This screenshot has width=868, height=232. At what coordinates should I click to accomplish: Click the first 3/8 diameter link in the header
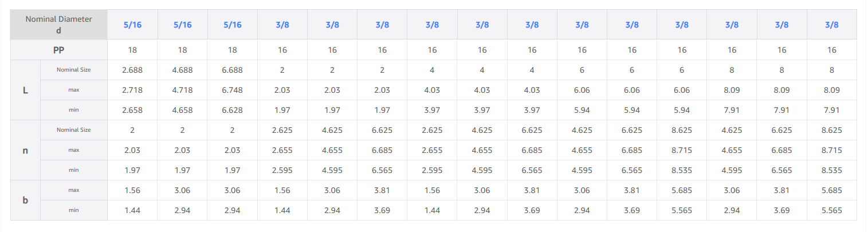coord(282,25)
